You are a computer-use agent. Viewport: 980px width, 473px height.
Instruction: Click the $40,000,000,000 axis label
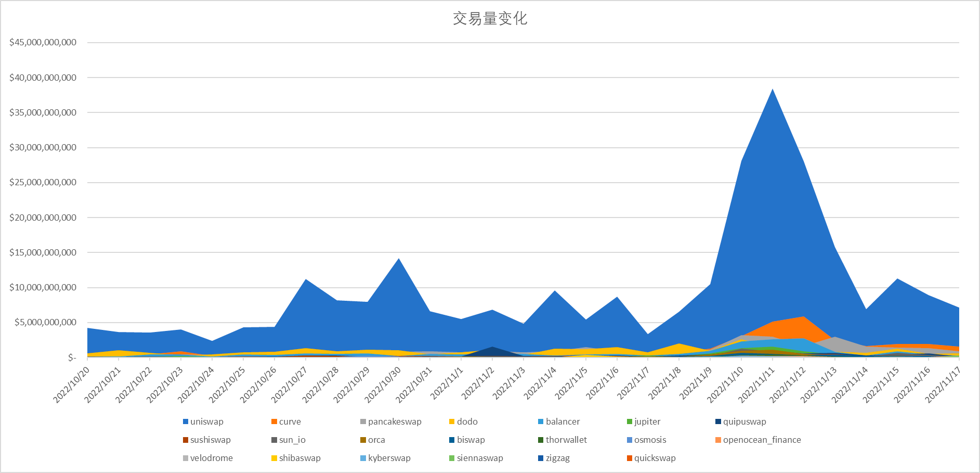pyautogui.click(x=43, y=78)
